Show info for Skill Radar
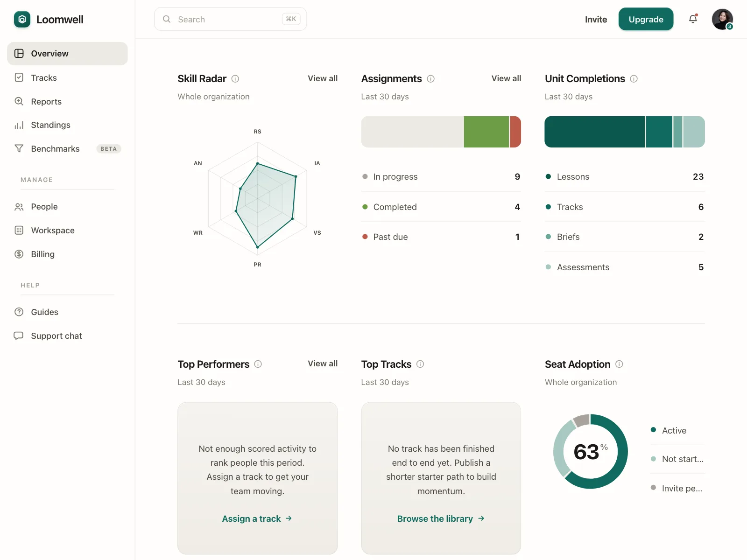The height and width of the screenshot is (560, 747). pyautogui.click(x=235, y=79)
